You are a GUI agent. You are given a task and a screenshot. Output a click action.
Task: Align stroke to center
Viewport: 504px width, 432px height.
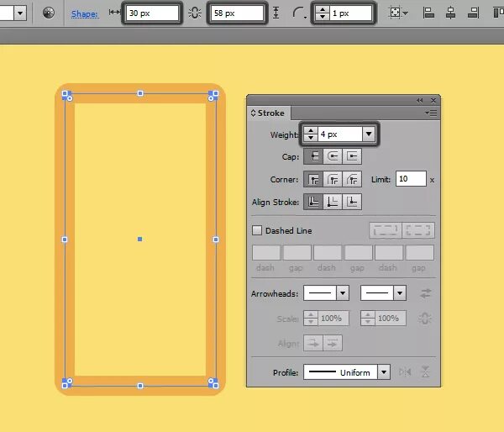[x=313, y=202]
